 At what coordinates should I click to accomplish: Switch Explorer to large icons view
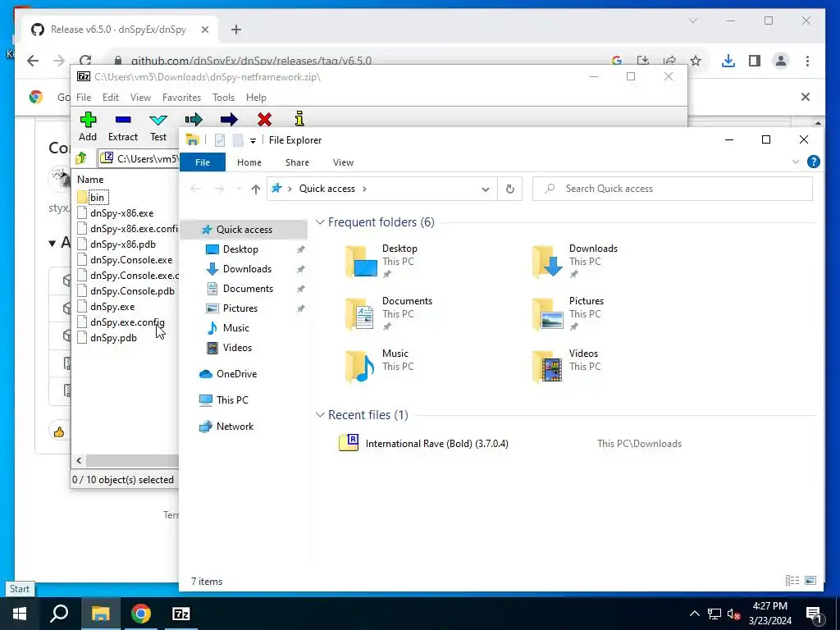pyautogui.click(x=810, y=581)
